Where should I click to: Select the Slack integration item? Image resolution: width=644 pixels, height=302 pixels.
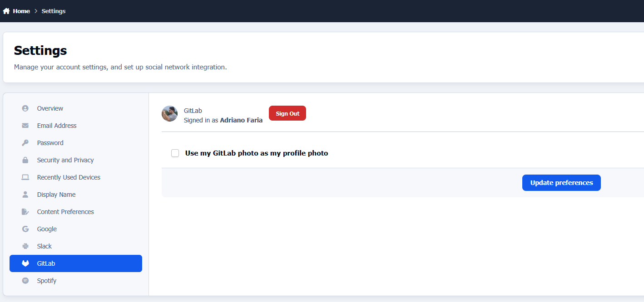point(76,246)
